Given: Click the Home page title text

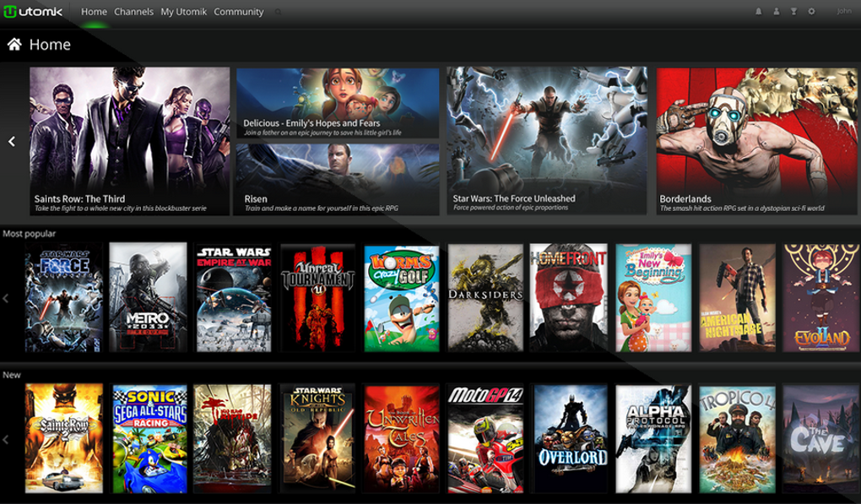Looking at the screenshot, I should click(x=50, y=45).
